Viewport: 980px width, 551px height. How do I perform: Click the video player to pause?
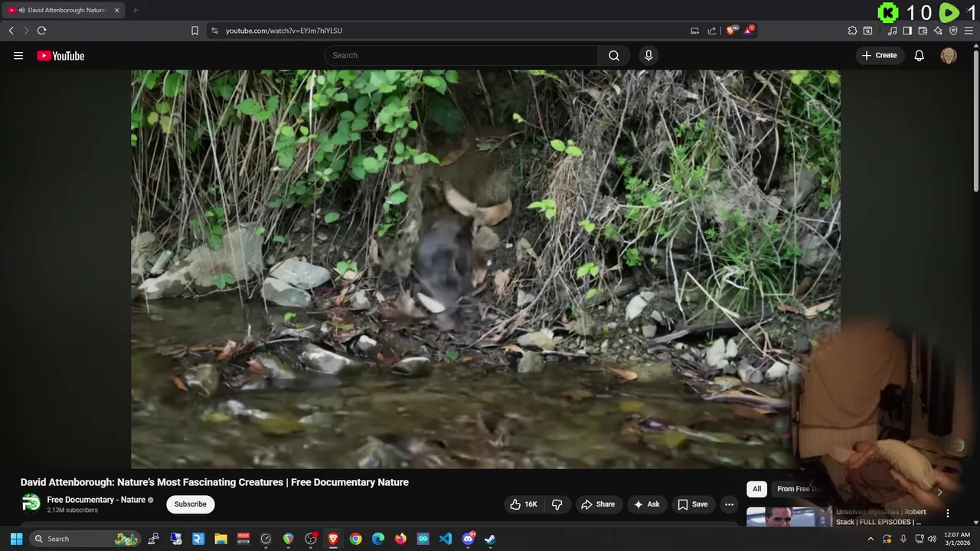coord(485,269)
